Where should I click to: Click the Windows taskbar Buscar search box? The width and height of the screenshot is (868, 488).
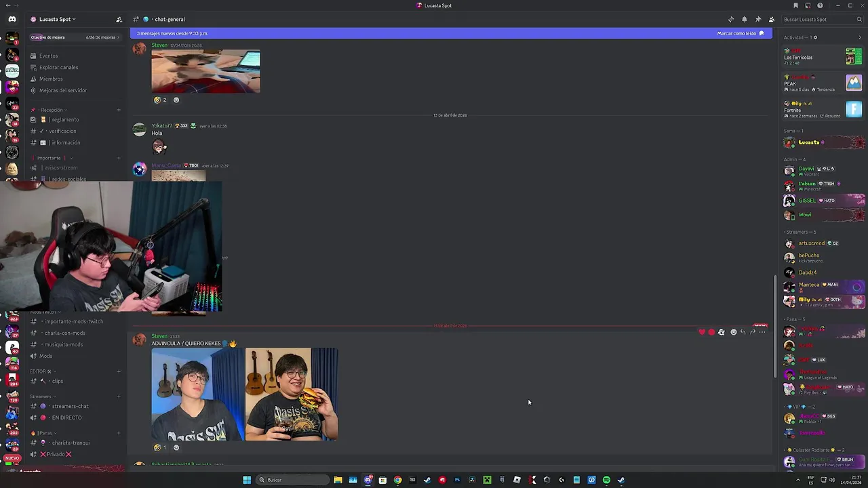pyautogui.click(x=292, y=480)
